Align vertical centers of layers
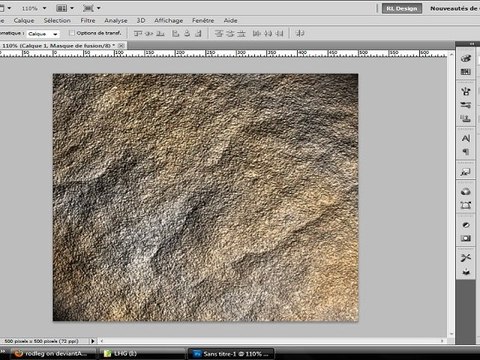 click(149, 33)
